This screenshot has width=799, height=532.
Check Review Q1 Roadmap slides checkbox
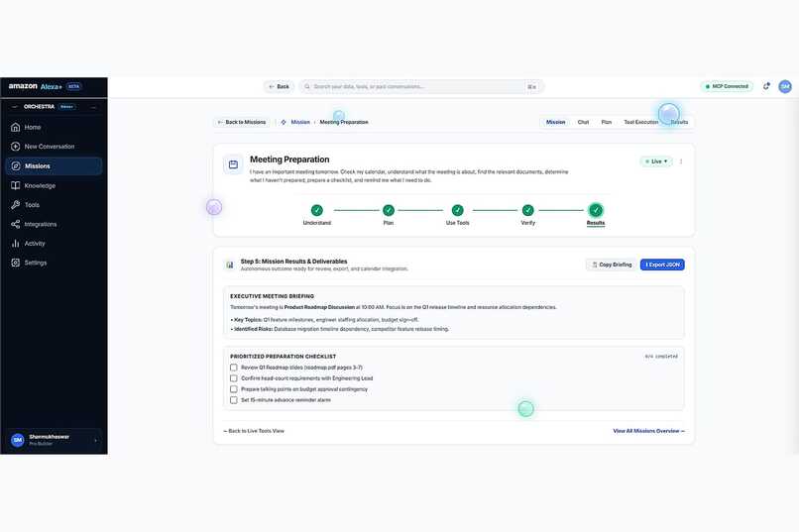234,368
